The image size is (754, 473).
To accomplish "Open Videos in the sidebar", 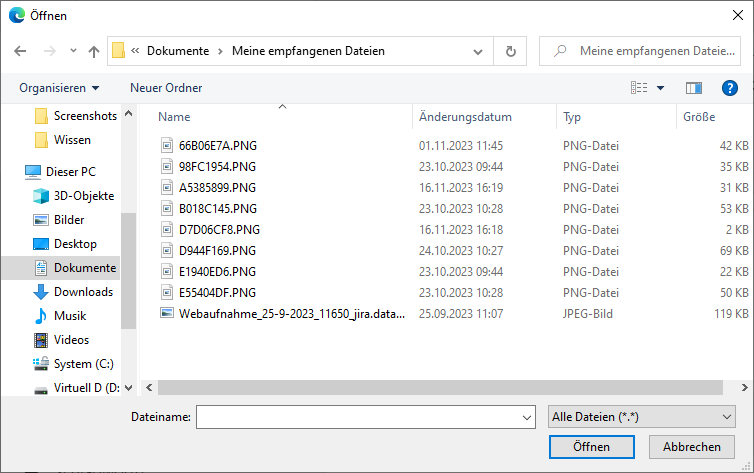I will click(x=61, y=340).
